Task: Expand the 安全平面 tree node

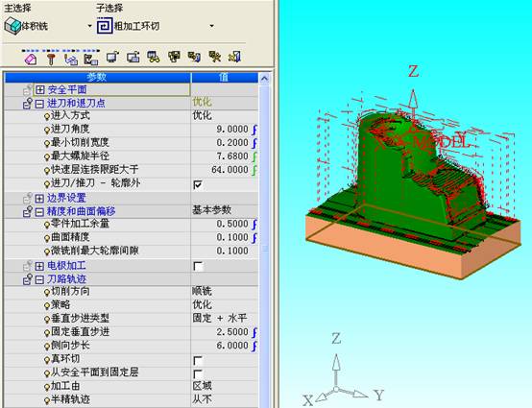Action: [x=40, y=90]
